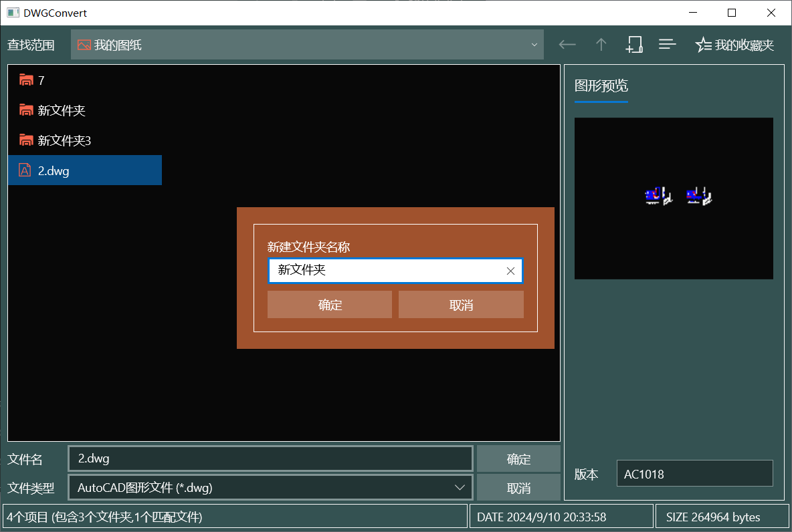Screen dimensions: 792x532
Task: Click bottom 确定 button beside file name
Action: [518, 458]
